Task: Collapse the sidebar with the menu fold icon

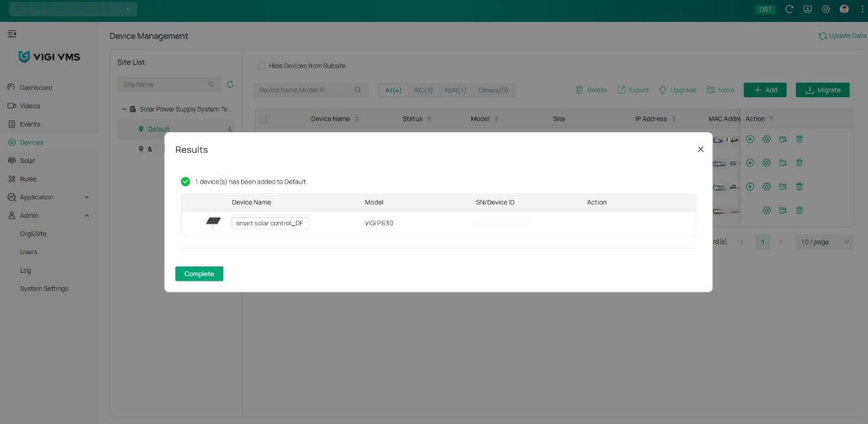Action: point(12,34)
